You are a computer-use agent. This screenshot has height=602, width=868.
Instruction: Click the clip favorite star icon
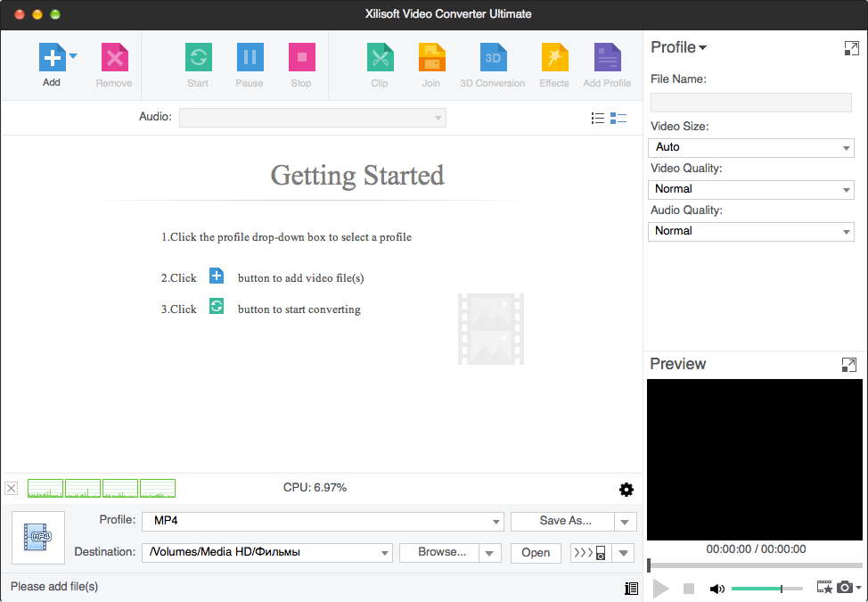(824, 587)
